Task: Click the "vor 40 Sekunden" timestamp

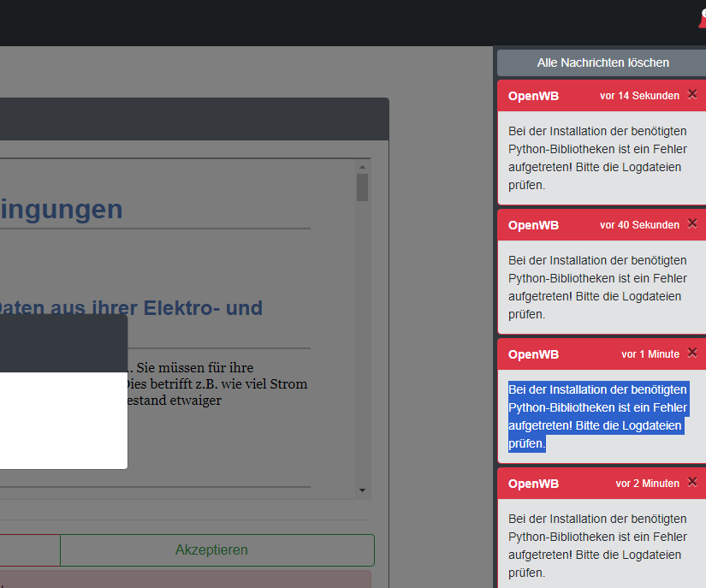Action: point(639,224)
